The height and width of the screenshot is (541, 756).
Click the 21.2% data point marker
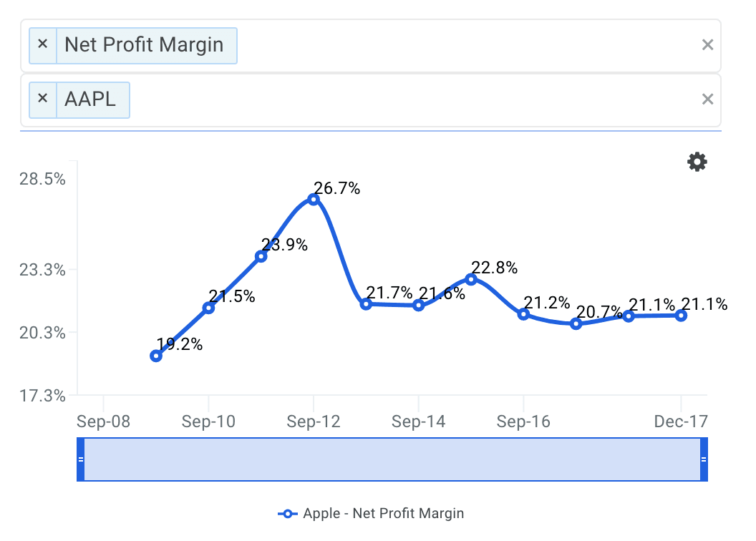click(x=523, y=314)
